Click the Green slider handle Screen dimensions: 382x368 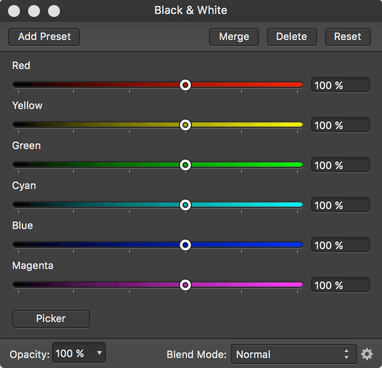(x=185, y=165)
